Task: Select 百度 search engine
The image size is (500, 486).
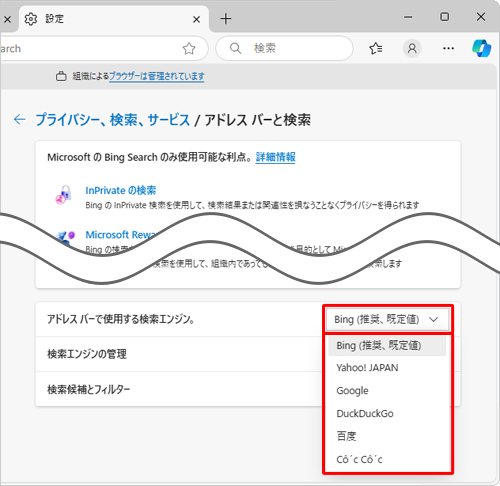Action: coord(387,436)
